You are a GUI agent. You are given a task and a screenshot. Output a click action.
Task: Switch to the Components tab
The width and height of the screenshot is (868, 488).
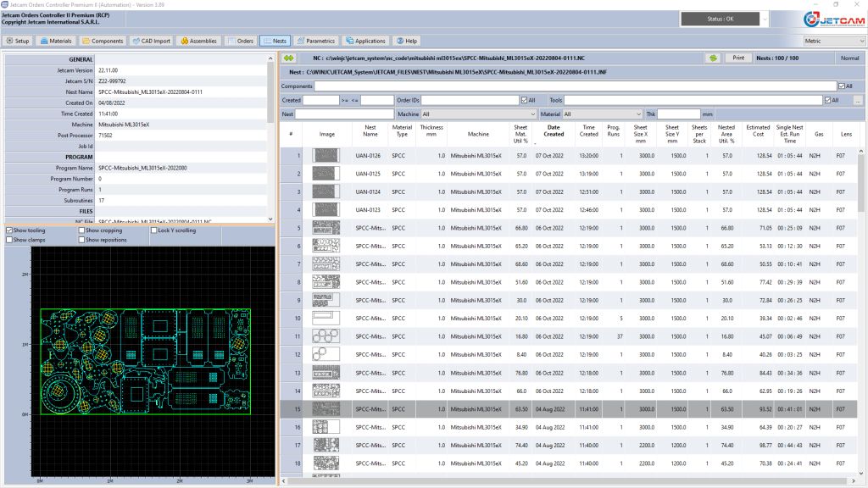pos(103,41)
